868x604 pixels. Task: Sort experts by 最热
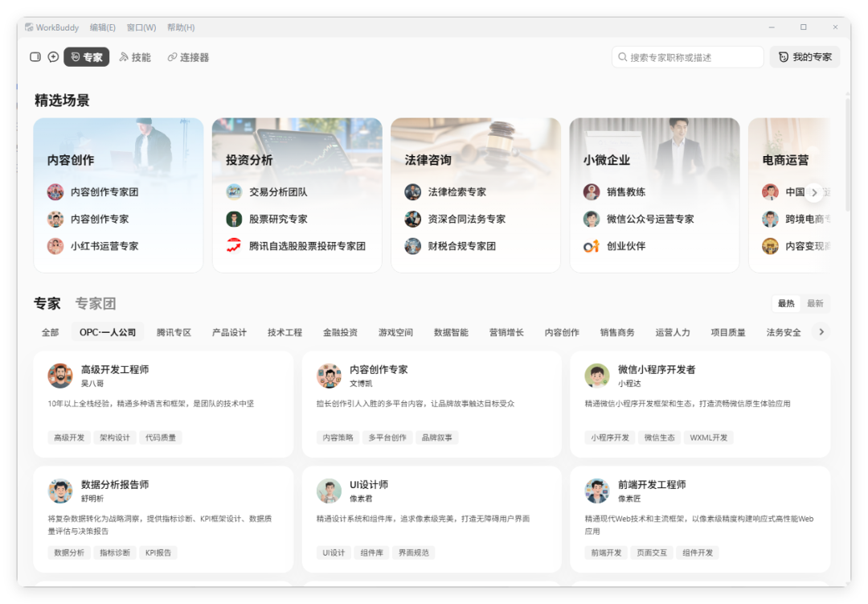click(786, 303)
